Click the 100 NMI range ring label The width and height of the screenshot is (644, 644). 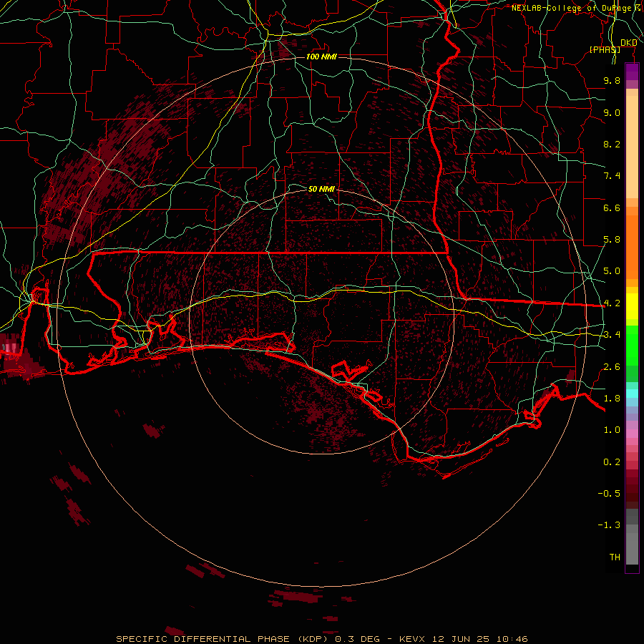click(x=321, y=57)
